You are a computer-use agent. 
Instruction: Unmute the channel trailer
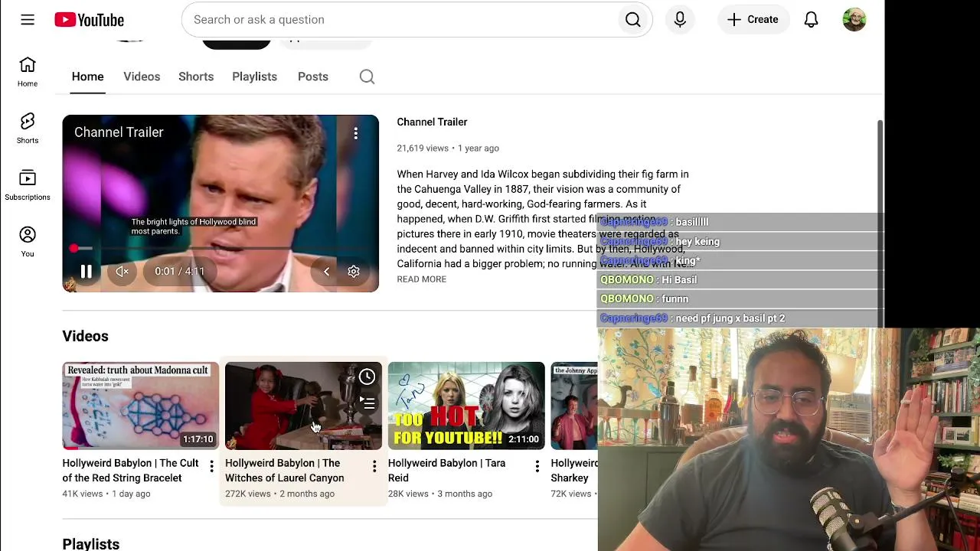click(x=122, y=272)
